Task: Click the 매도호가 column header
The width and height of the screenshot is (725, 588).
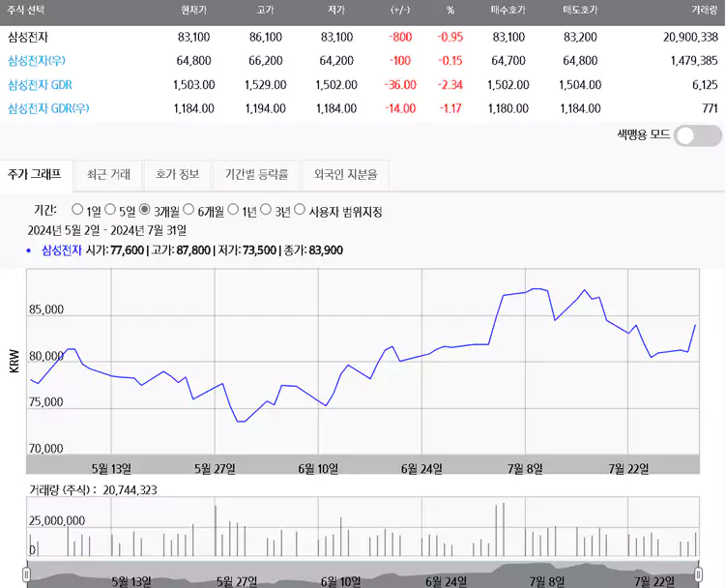Action: point(580,11)
